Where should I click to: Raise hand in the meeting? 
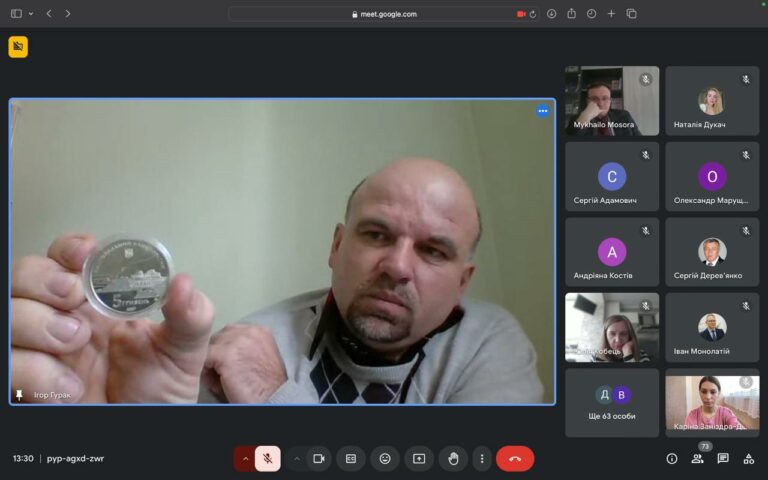453,458
